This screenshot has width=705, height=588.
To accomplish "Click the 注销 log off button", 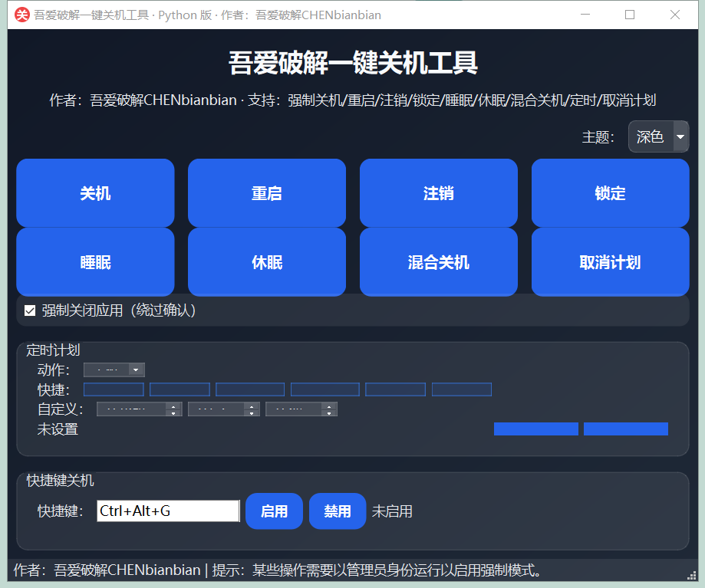I will point(438,193).
